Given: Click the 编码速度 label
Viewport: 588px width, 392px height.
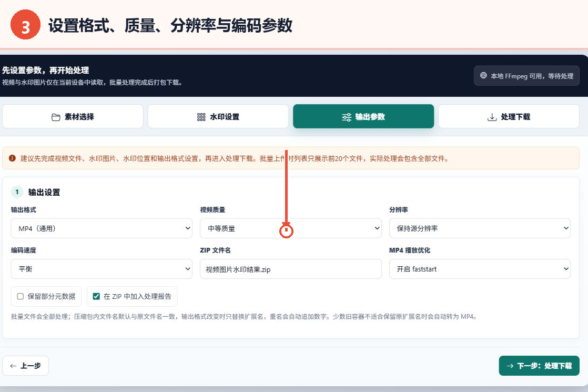Looking at the screenshot, I should coord(24,250).
